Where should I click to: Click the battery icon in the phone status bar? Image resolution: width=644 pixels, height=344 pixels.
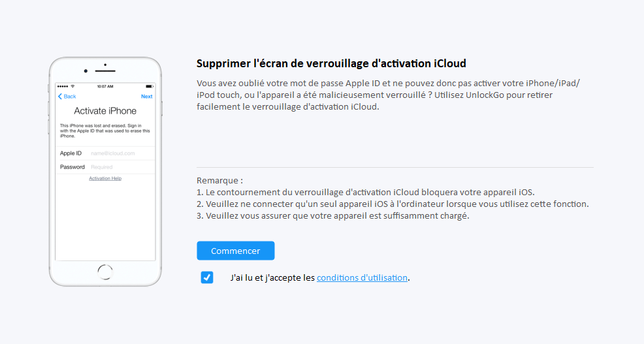[x=148, y=86]
